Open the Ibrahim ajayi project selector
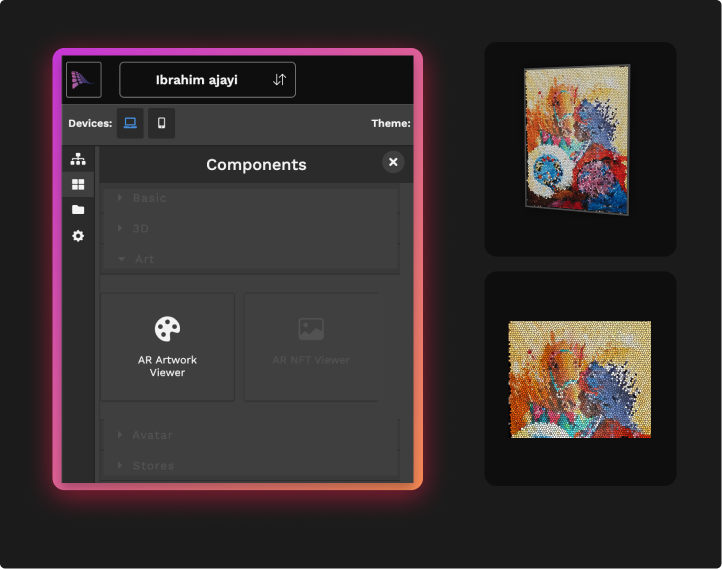The height and width of the screenshot is (569, 722). pyautogui.click(x=197, y=80)
